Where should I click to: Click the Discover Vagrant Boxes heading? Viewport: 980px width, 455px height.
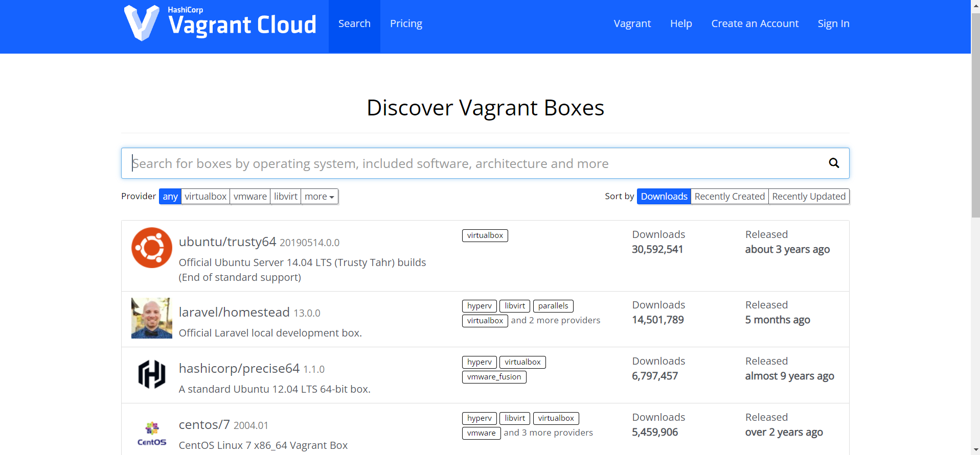[x=485, y=108]
